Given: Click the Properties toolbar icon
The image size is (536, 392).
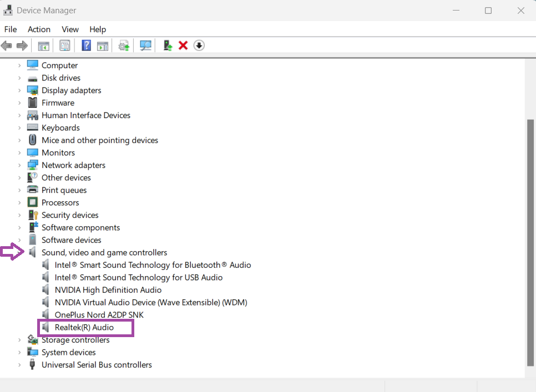Looking at the screenshot, I should [x=65, y=45].
